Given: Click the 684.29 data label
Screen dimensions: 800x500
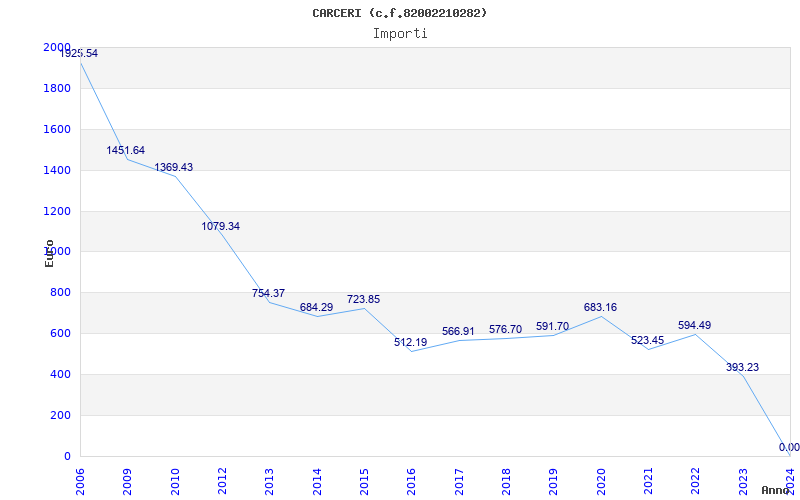Looking at the screenshot, I should pos(316,308).
